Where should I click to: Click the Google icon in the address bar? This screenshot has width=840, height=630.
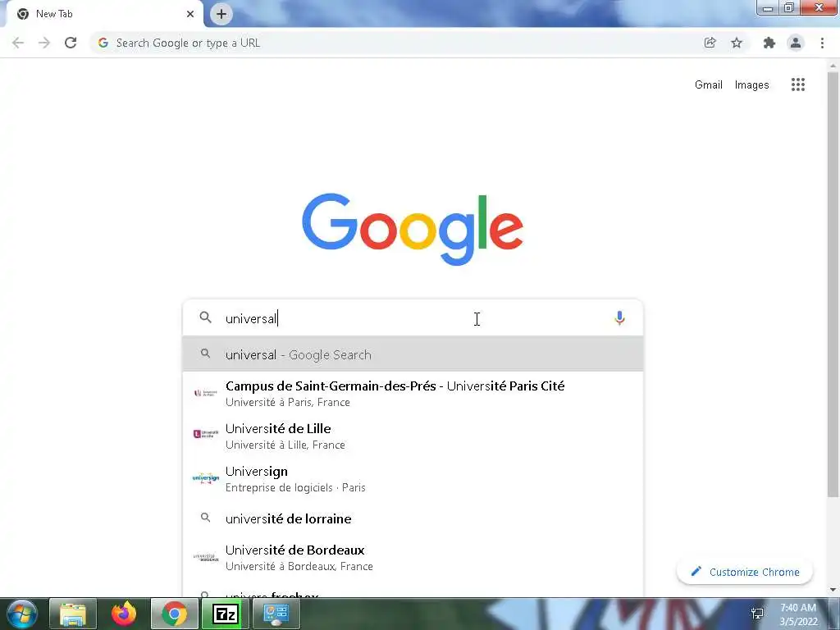[103, 43]
